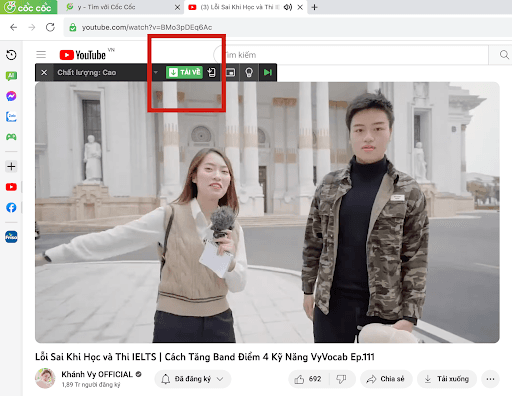Open picture-in-picture mini player icon
Viewport: 512px width, 396px height.
coord(230,72)
